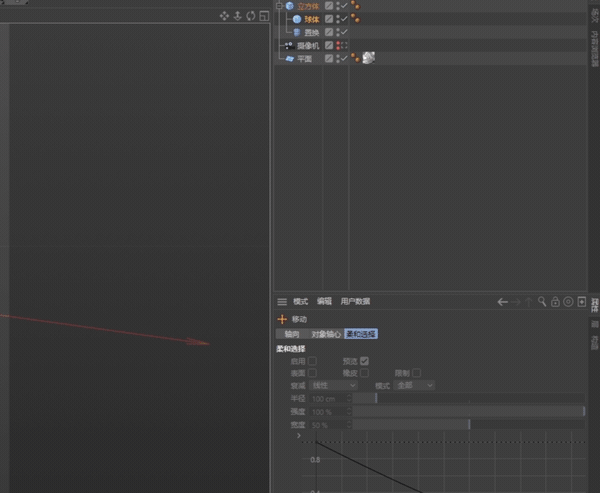Uncheck the 预览 preview checkbox
The image size is (600, 493).
[x=364, y=361]
